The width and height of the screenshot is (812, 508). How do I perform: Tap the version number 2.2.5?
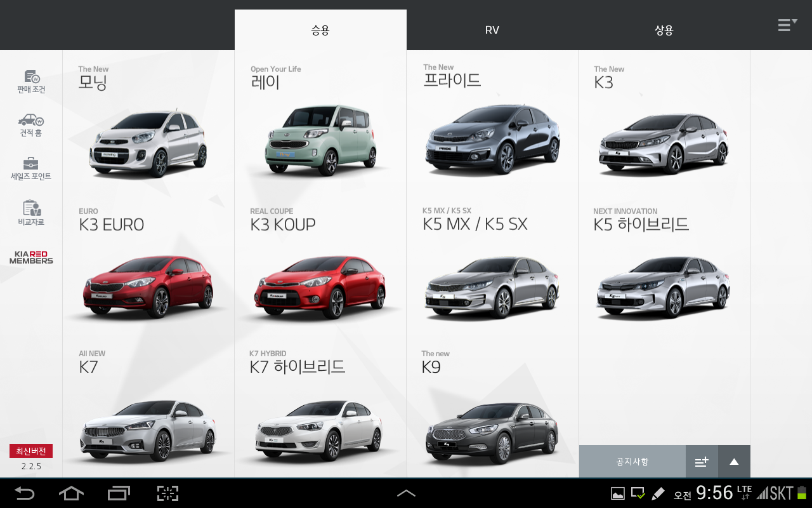pos(31,466)
